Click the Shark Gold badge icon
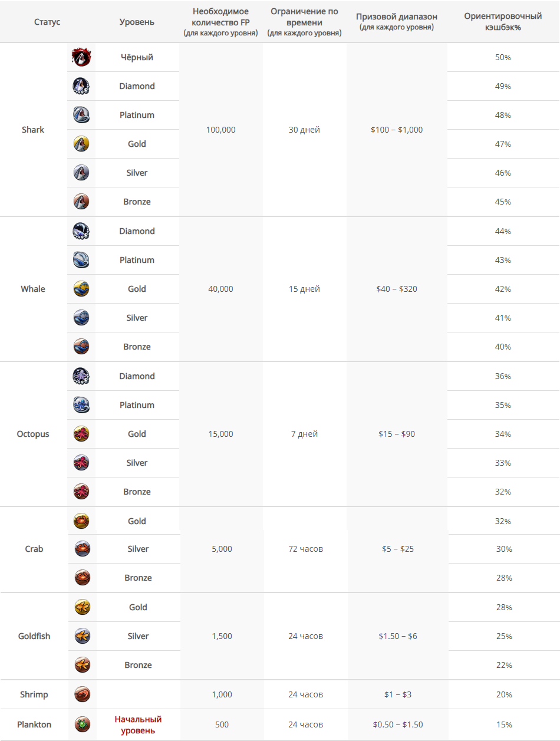 81,144
